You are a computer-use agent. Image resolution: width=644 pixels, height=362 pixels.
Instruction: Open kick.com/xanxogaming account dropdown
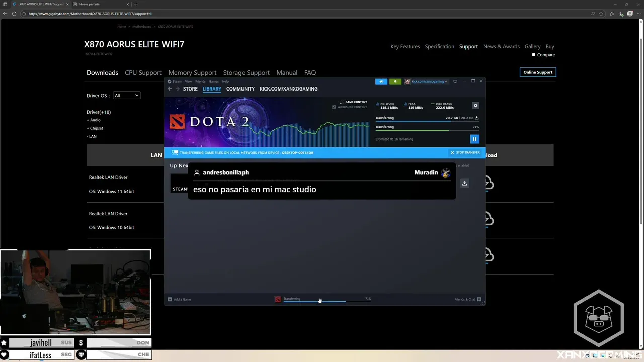[429, 81]
